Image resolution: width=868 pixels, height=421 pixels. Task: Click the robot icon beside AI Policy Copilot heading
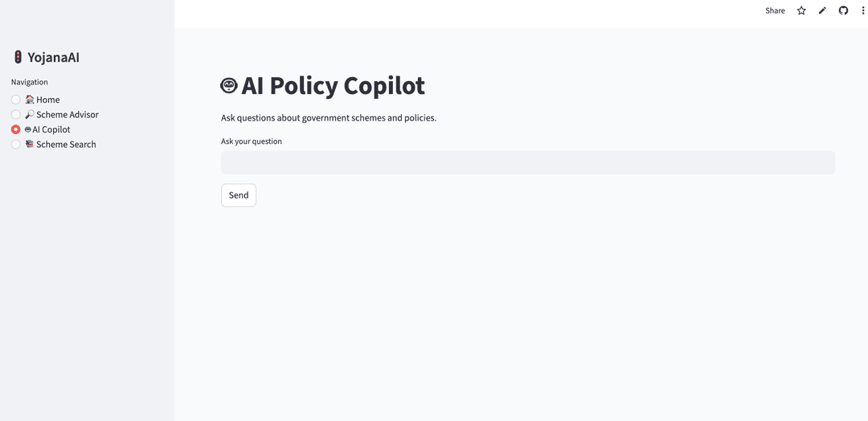pos(229,85)
